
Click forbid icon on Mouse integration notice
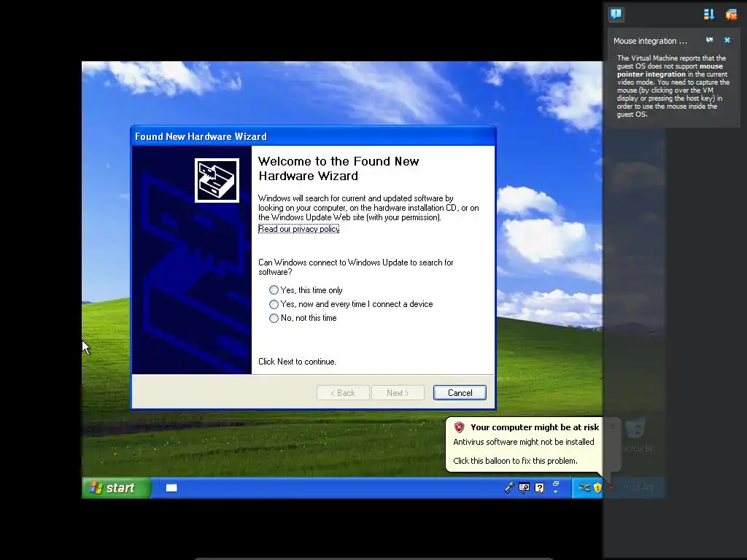click(x=709, y=41)
